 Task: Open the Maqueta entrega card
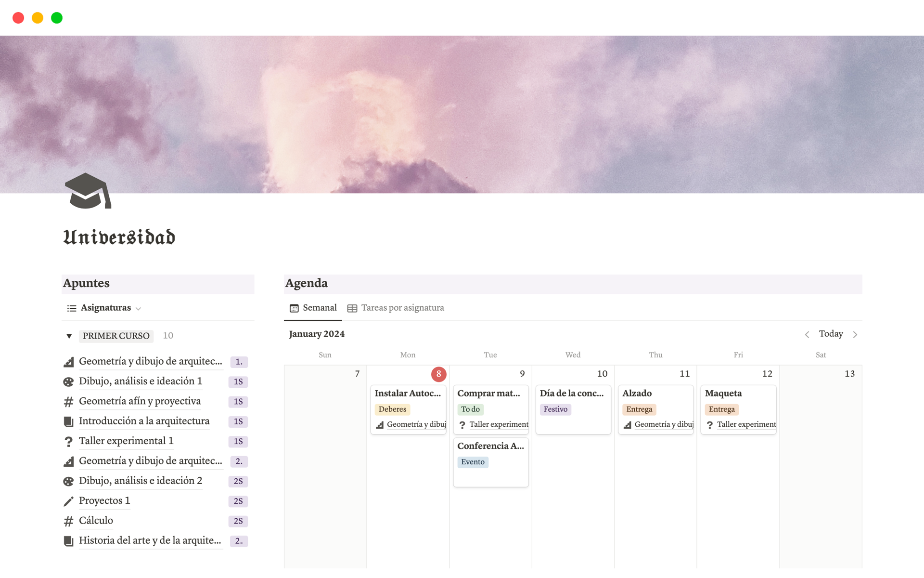click(x=724, y=394)
